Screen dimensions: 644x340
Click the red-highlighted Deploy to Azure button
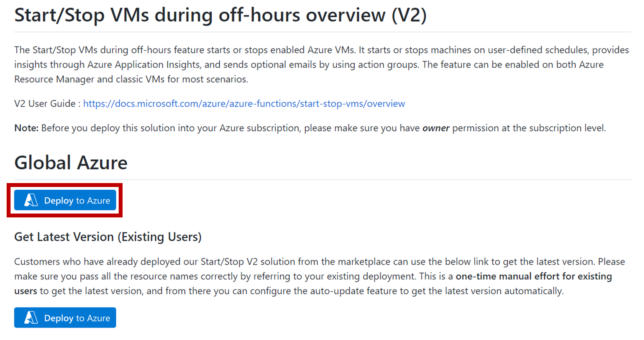[65, 200]
